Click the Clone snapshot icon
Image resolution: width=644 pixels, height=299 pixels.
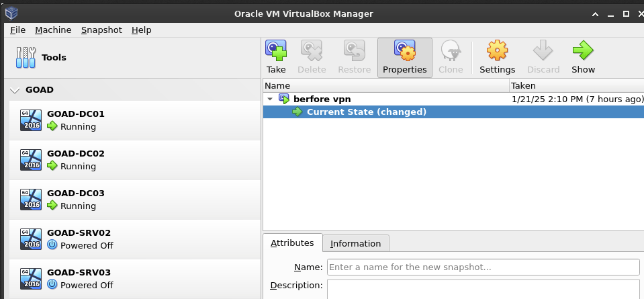pos(451,51)
